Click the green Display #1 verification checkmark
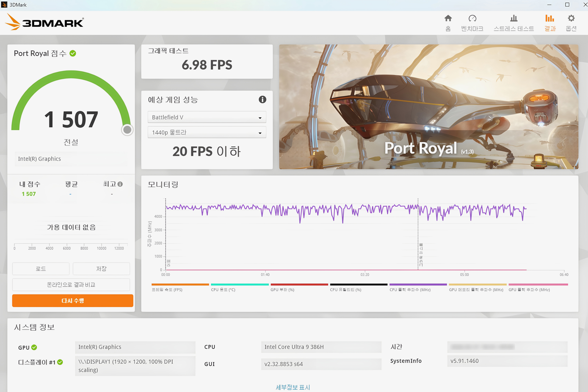Image resolution: width=588 pixels, height=392 pixels. click(x=60, y=362)
